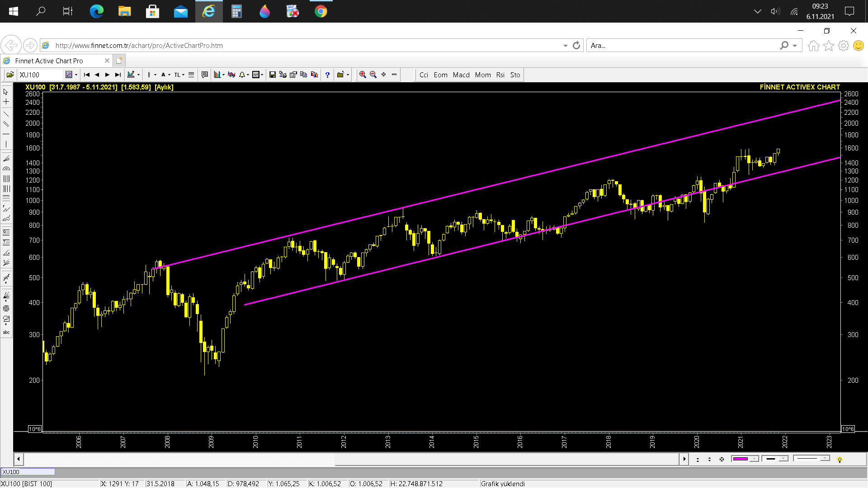868x488 pixels.
Task: Click the Sto indicator button
Action: coord(515,75)
